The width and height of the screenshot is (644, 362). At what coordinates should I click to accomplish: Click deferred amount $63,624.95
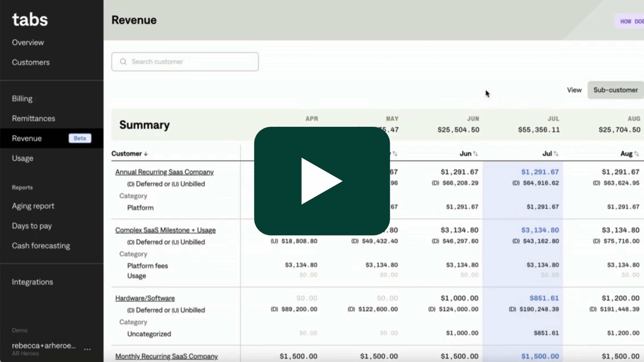[x=621, y=183]
